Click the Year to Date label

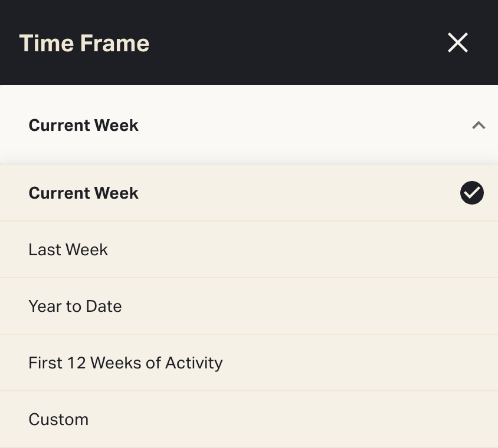coord(75,307)
